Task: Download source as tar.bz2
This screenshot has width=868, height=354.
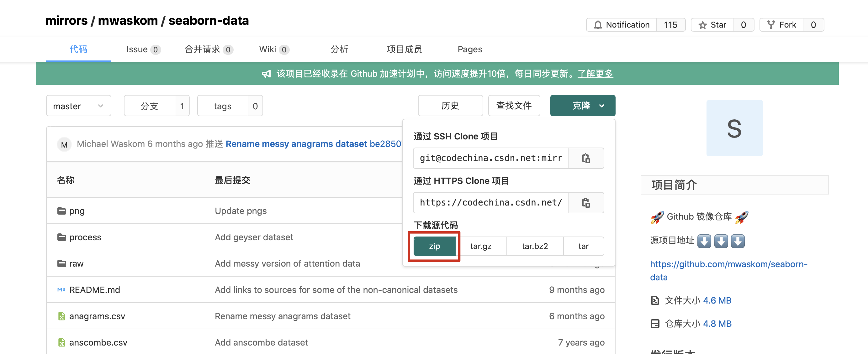Action: (x=535, y=246)
